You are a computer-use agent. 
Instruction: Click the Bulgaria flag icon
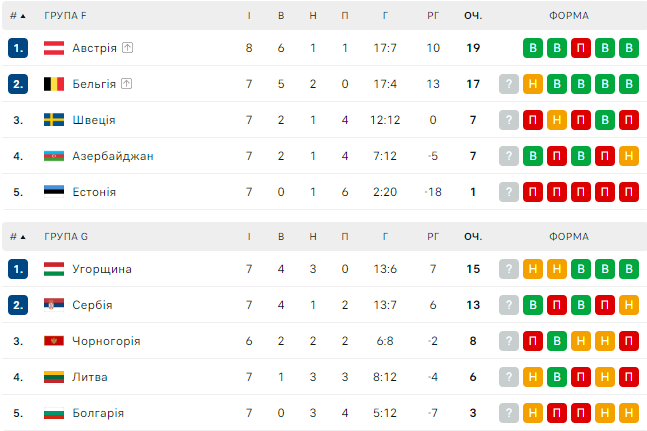pyautogui.click(x=54, y=413)
